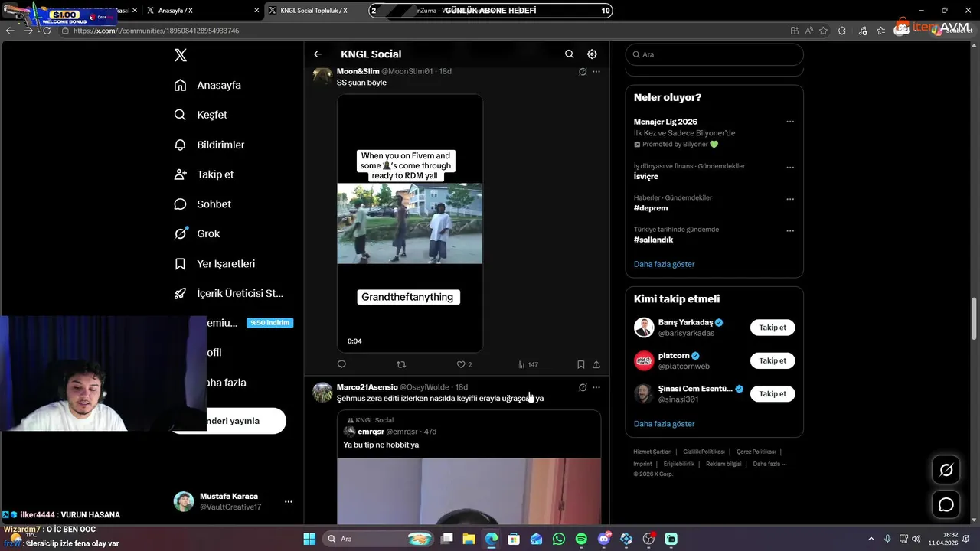
Task: Open Gizlilik Politikası footer link
Action: 704,452
